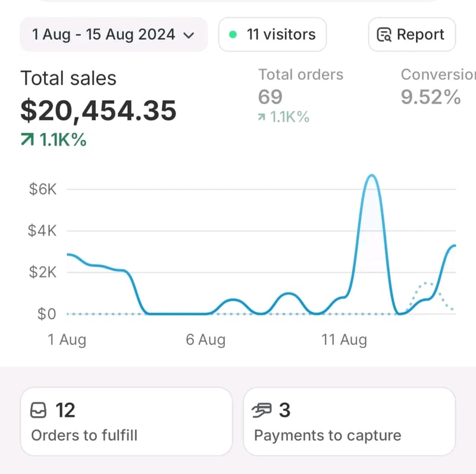Image resolution: width=476 pixels, height=474 pixels.
Task: Tap the dotted comparison line bump on the chart
Action: pos(426,284)
